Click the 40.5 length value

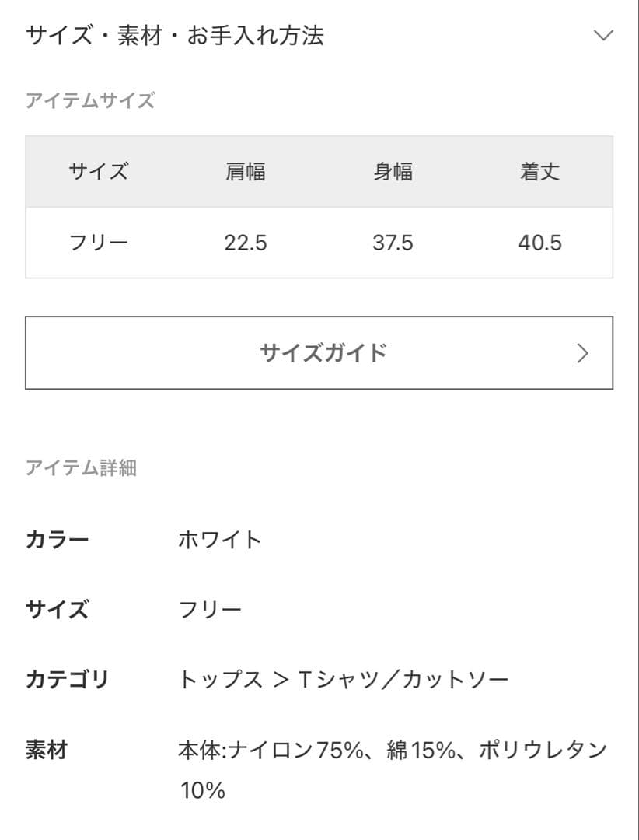click(x=539, y=243)
